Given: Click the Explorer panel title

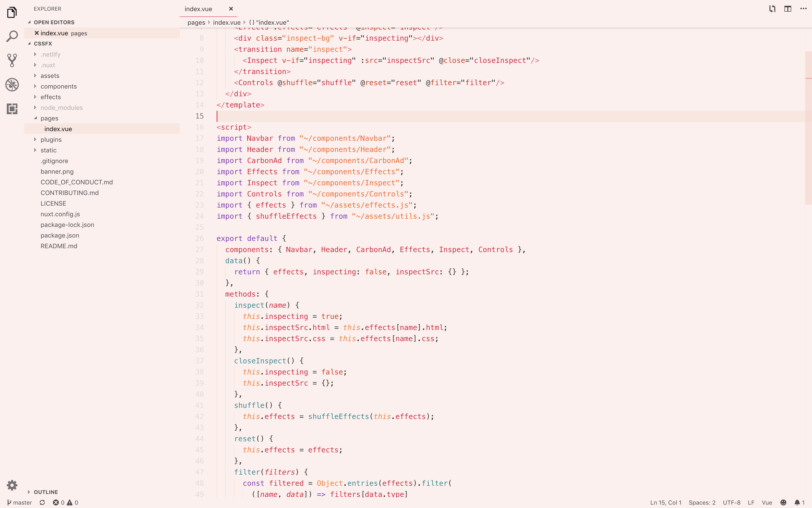Looking at the screenshot, I should (x=47, y=9).
